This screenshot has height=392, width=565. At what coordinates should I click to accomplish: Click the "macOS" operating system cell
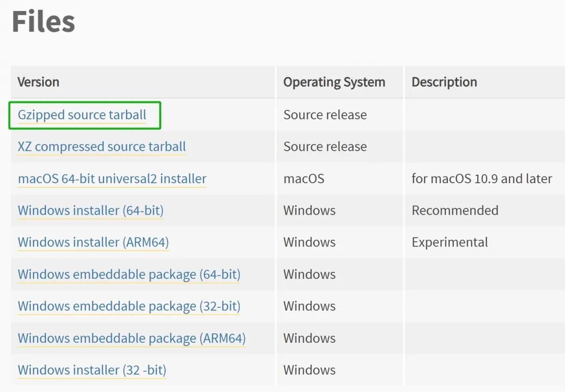click(x=304, y=178)
